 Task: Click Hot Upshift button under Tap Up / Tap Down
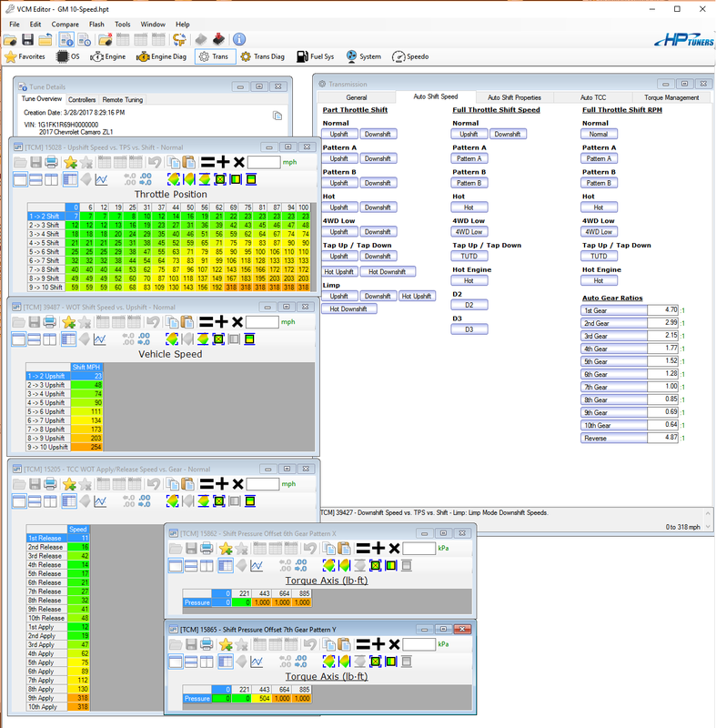338,271
